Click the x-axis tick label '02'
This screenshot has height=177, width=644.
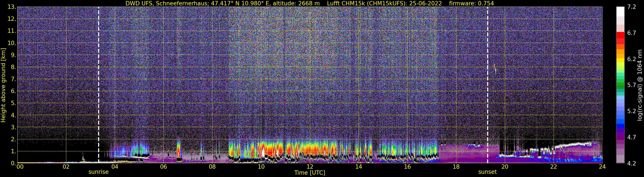click(66, 167)
